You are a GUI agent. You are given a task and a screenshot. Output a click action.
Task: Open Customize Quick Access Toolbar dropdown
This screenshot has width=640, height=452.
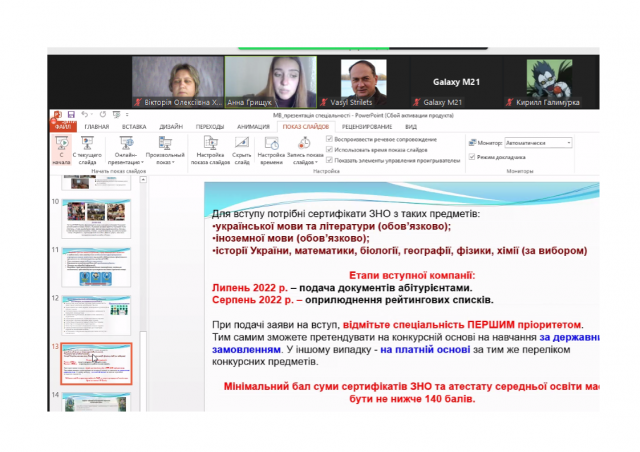point(127,115)
